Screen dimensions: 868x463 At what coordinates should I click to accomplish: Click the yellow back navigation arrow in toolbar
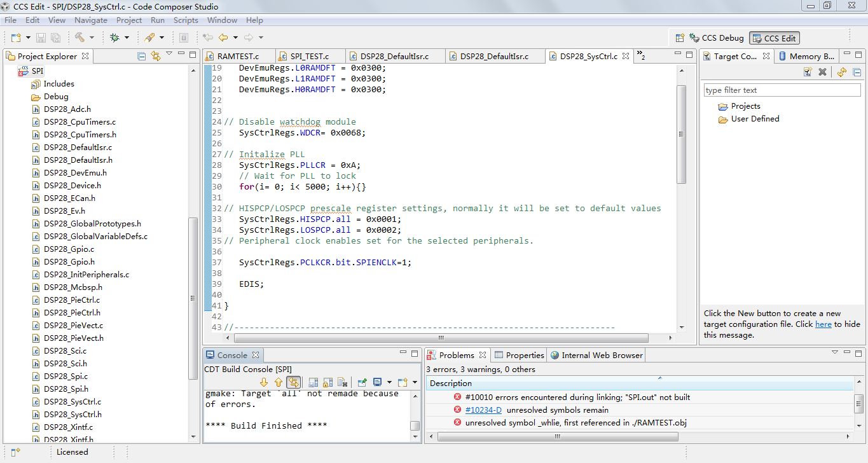[223, 38]
